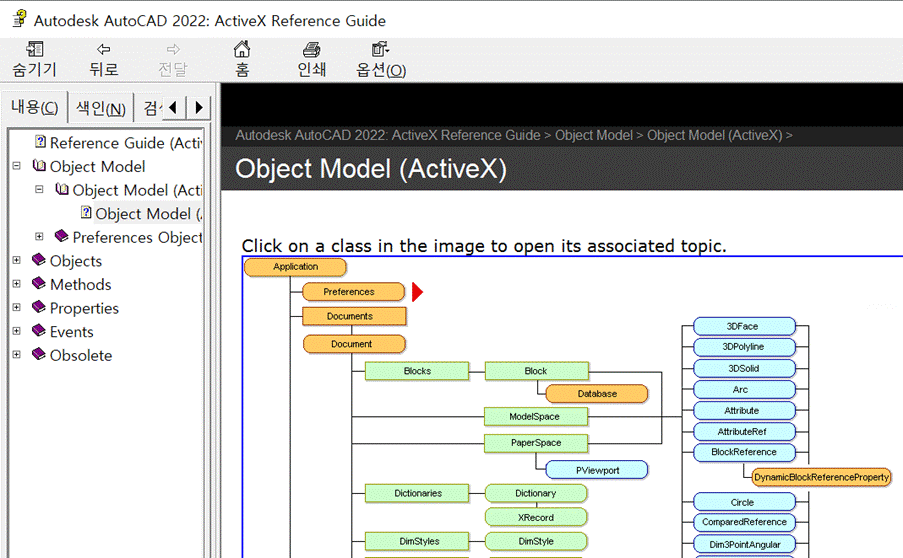This screenshot has height=558, width=903.
Task: Click the purple book icon beside Events
Action: [39, 331]
